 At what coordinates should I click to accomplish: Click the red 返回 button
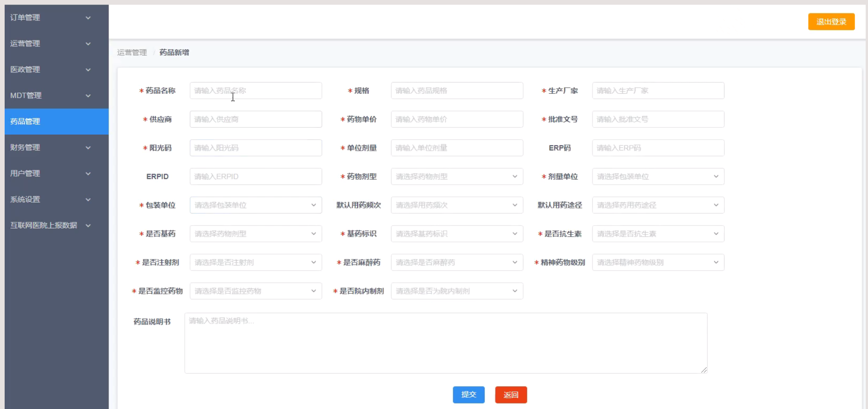[x=511, y=395]
